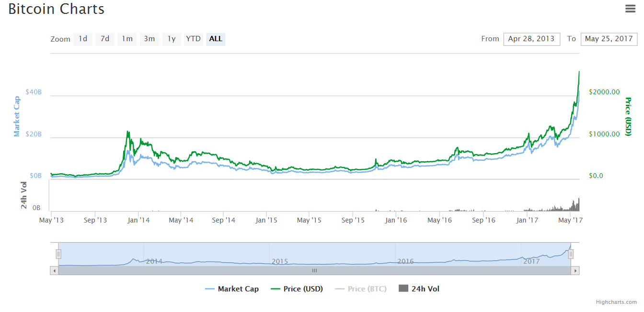The width and height of the screenshot is (644, 312).
Task: Show the Price (BTC) series
Action: point(361,289)
